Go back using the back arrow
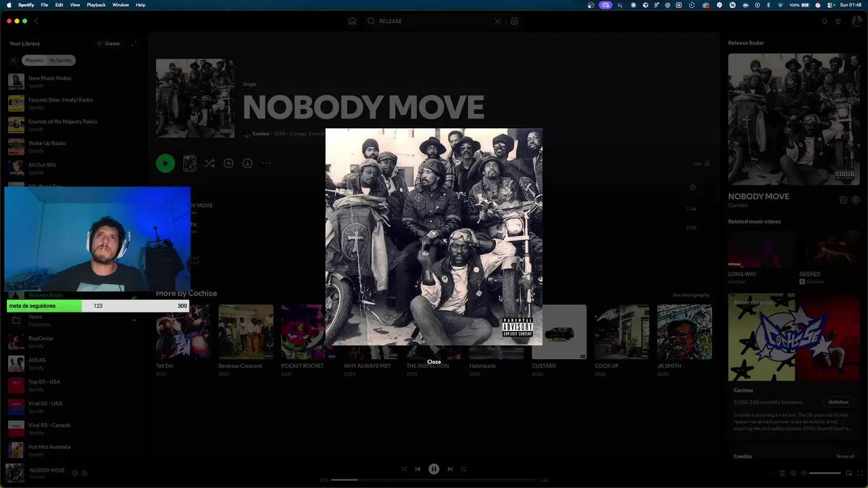Image resolution: width=868 pixels, height=488 pixels. [36, 21]
